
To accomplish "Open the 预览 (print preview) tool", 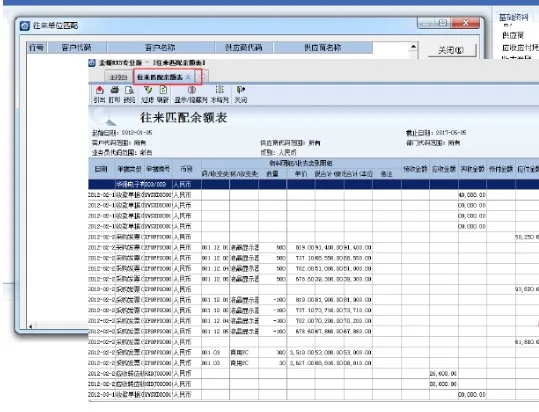I will point(129,94).
